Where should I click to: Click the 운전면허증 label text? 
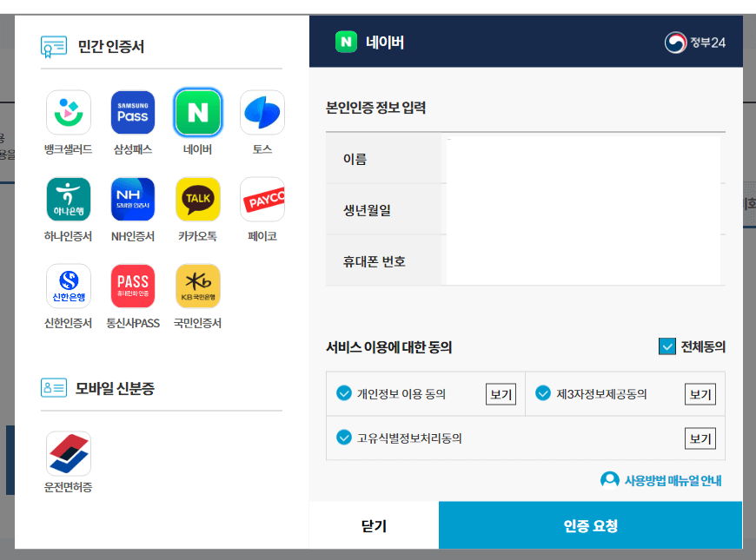click(69, 487)
